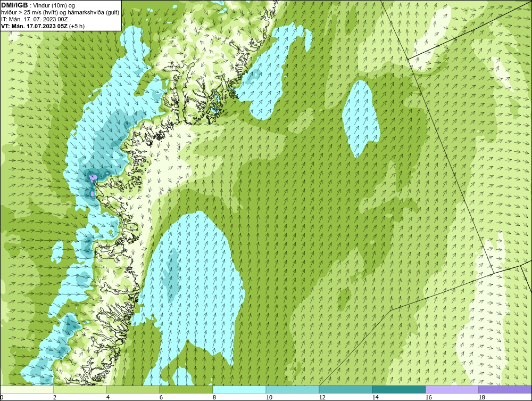Click the DMI/IGB title text
The width and height of the screenshot is (532, 401).
click(x=14, y=5)
